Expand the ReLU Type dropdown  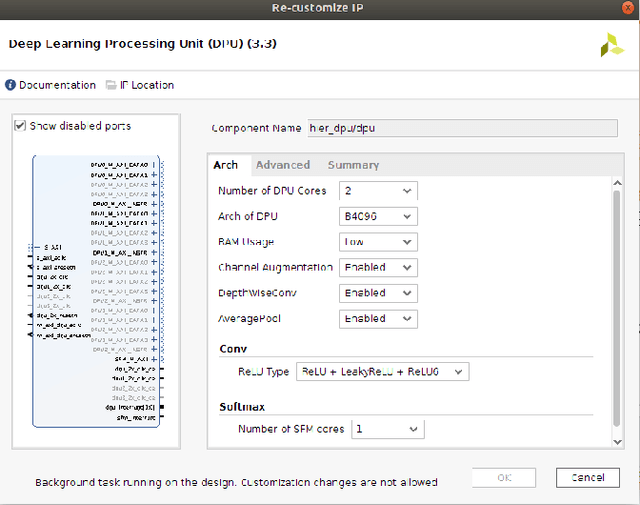(382, 371)
